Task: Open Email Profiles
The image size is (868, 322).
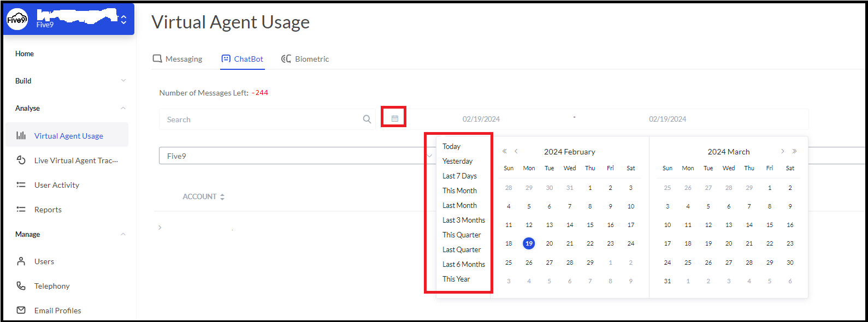Action: [x=58, y=311]
